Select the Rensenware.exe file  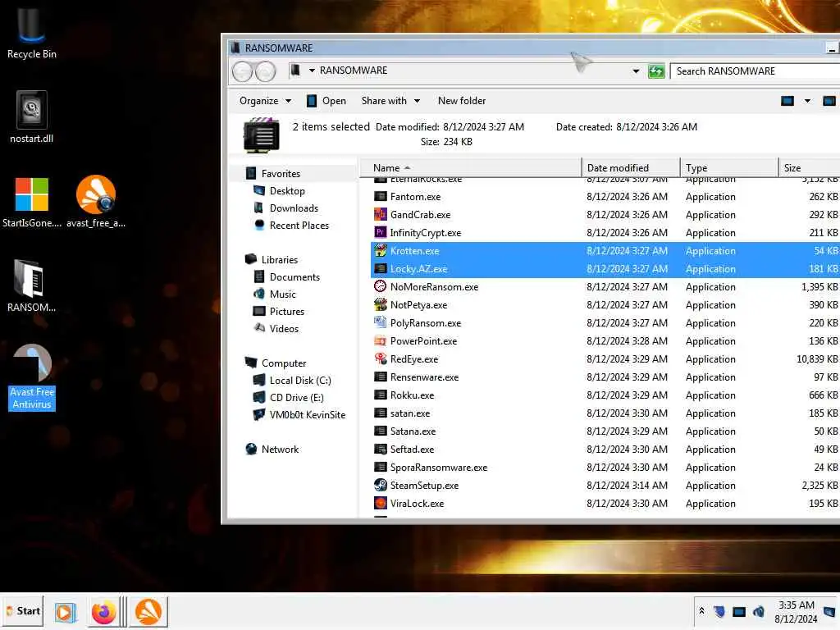coord(605,377)
